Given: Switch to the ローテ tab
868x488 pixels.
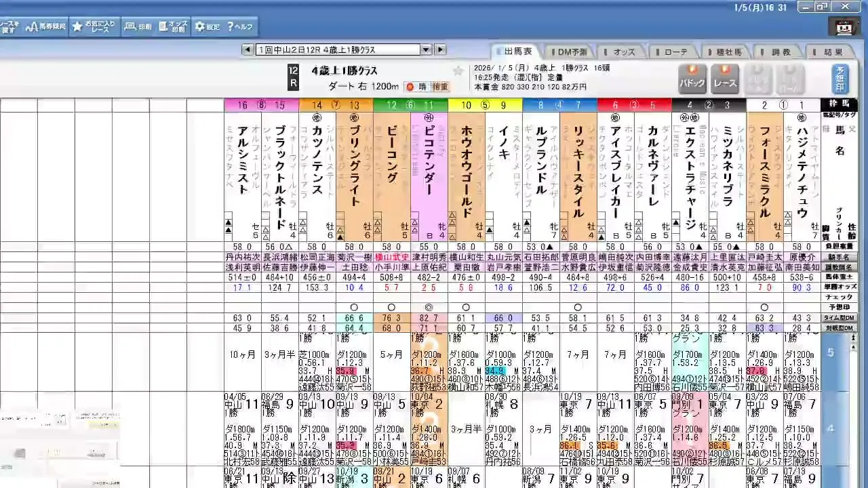Looking at the screenshot, I should pyautogui.click(x=673, y=52).
